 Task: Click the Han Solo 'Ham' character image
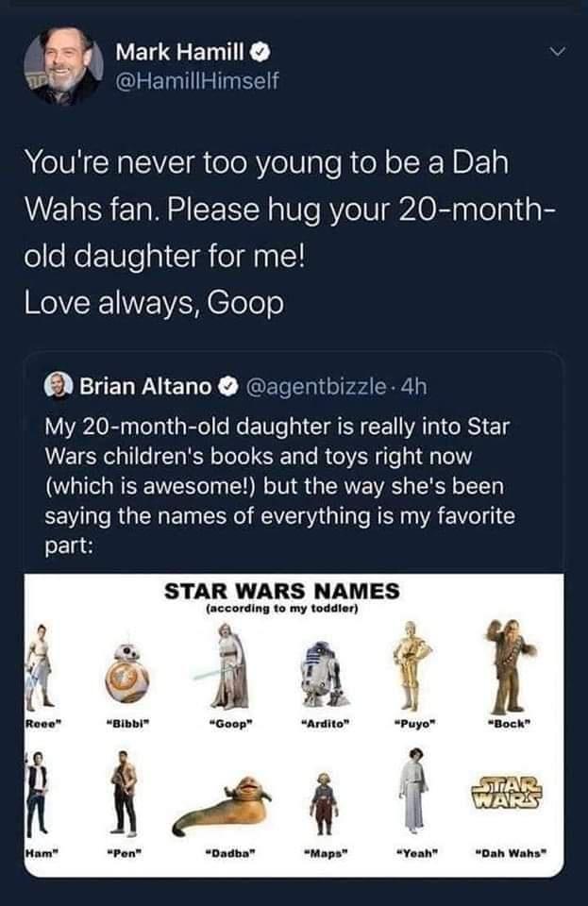click(x=40, y=793)
